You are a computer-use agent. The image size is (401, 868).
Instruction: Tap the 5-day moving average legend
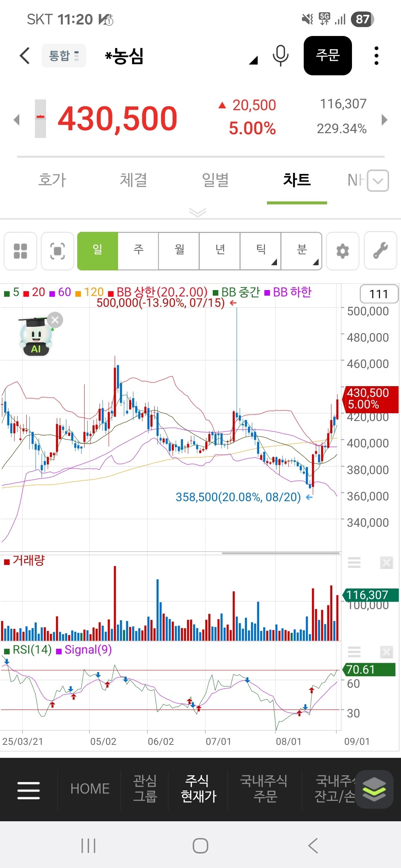coord(12,292)
